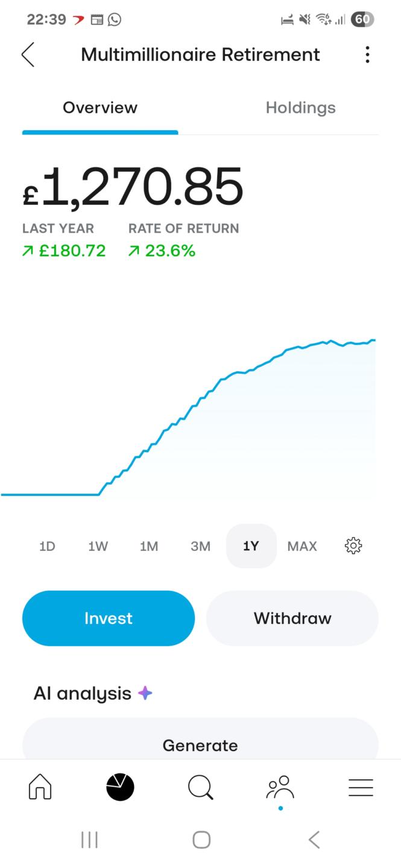Tap the Withdraw button
This screenshot has width=401, height=868.
292,618
